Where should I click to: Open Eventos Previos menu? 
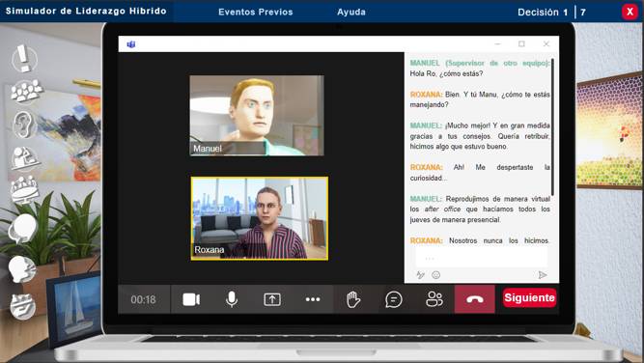256,12
